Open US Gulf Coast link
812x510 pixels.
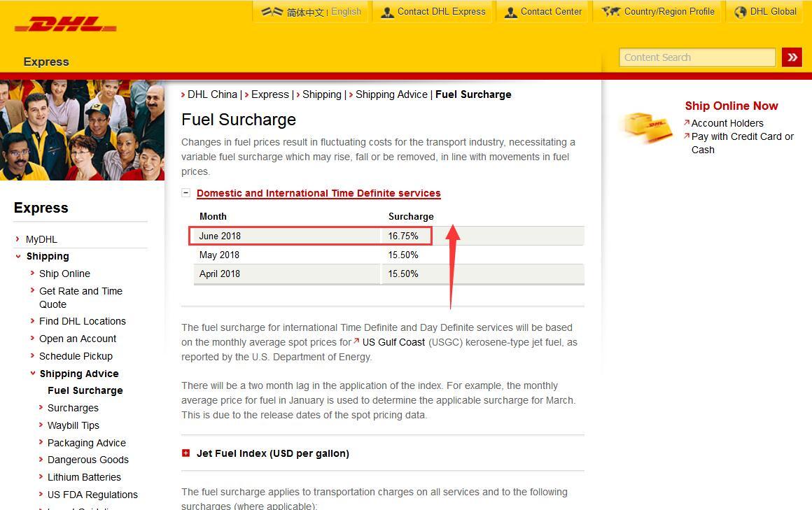point(393,342)
